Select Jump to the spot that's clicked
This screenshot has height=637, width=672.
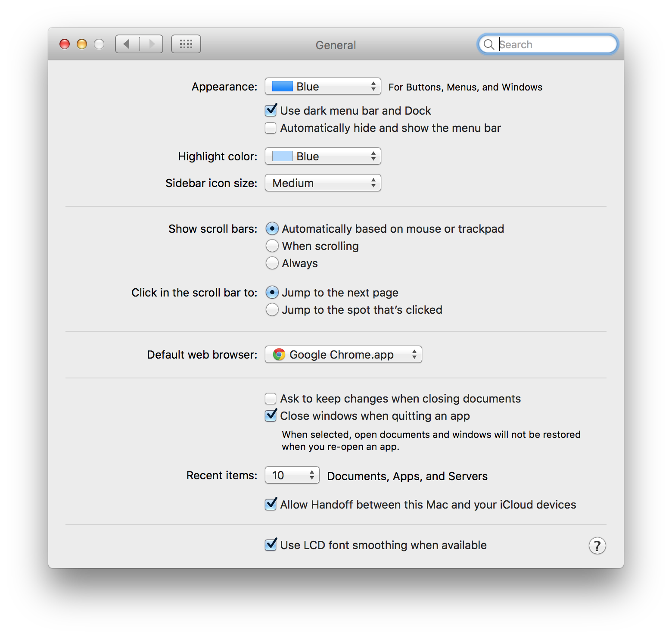pos(272,309)
